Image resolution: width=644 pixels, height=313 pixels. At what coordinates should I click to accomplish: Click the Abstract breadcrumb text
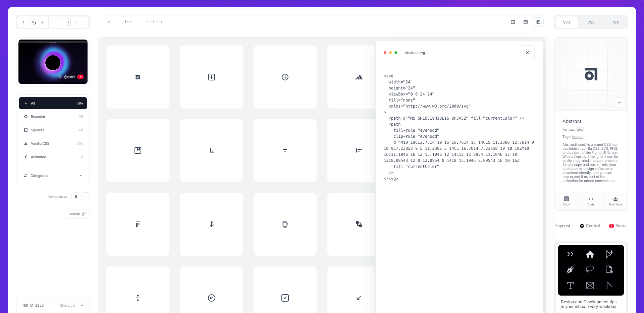pos(155,22)
